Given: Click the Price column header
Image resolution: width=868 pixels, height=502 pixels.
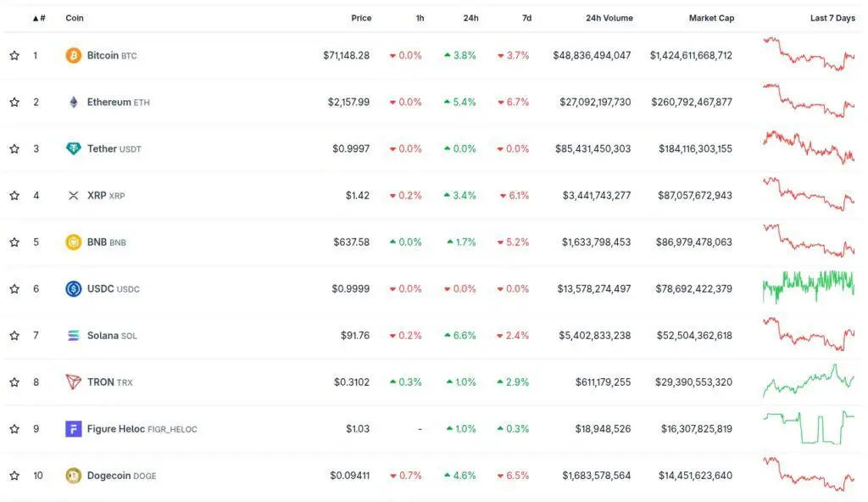Looking at the screenshot, I should pos(361,18).
